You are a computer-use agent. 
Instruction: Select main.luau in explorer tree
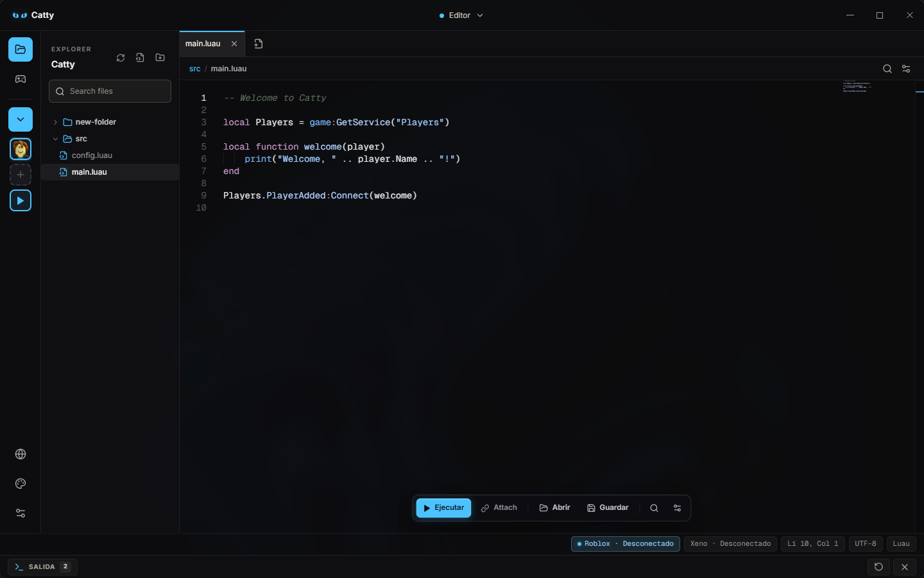[x=110, y=172]
